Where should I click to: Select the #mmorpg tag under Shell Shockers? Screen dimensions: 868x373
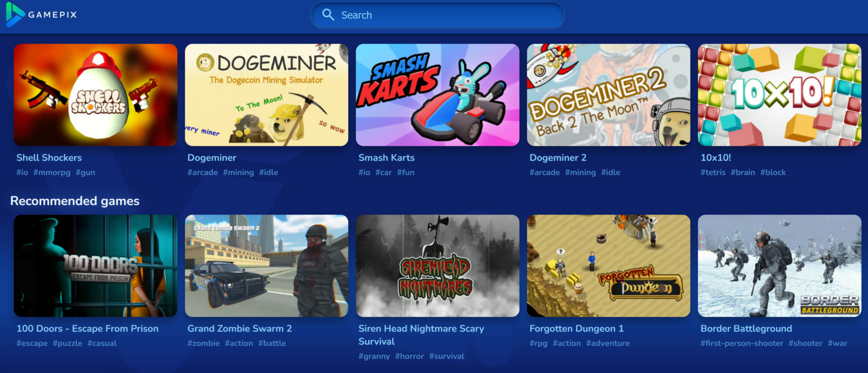pyautogui.click(x=52, y=172)
